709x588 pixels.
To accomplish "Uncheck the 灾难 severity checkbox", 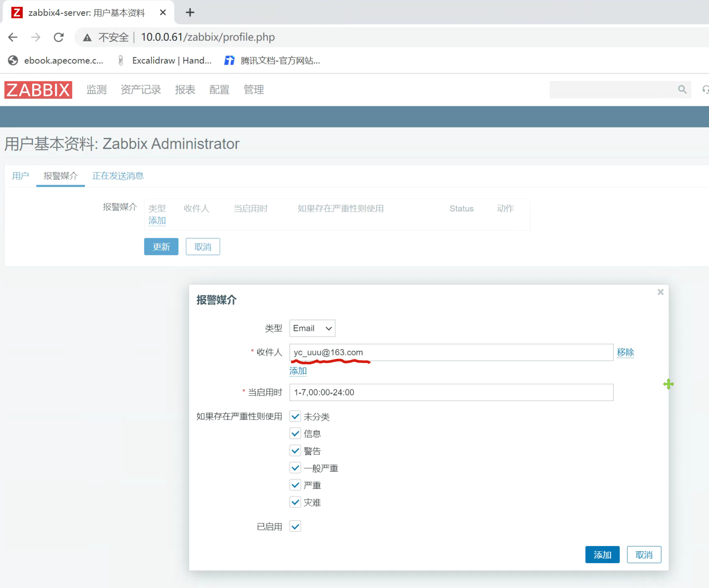I will [295, 502].
